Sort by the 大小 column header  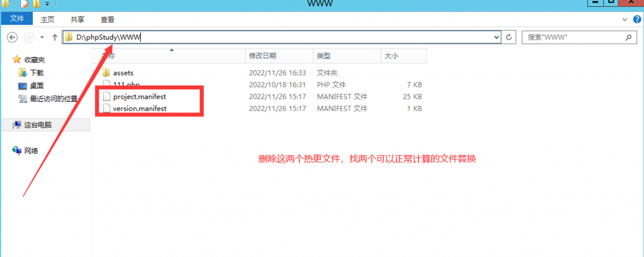(x=404, y=57)
